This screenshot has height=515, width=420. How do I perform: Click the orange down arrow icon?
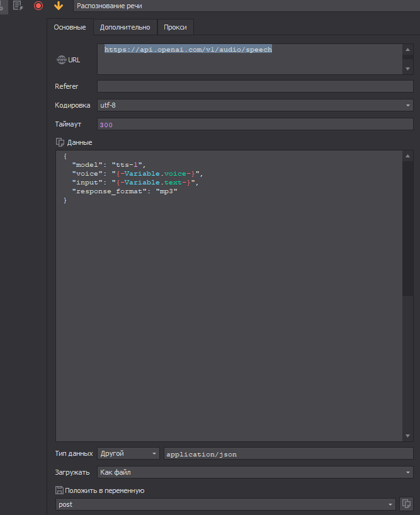[x=59, y=6]
